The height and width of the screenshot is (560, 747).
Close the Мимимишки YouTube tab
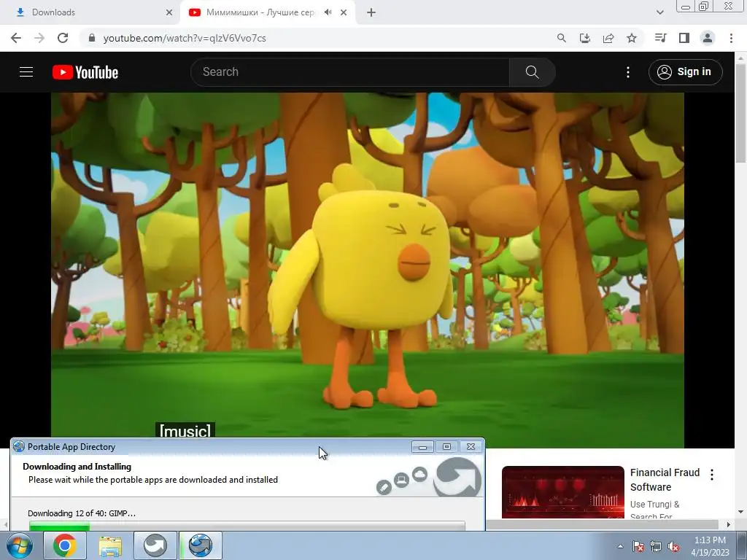tap(344, 12)
